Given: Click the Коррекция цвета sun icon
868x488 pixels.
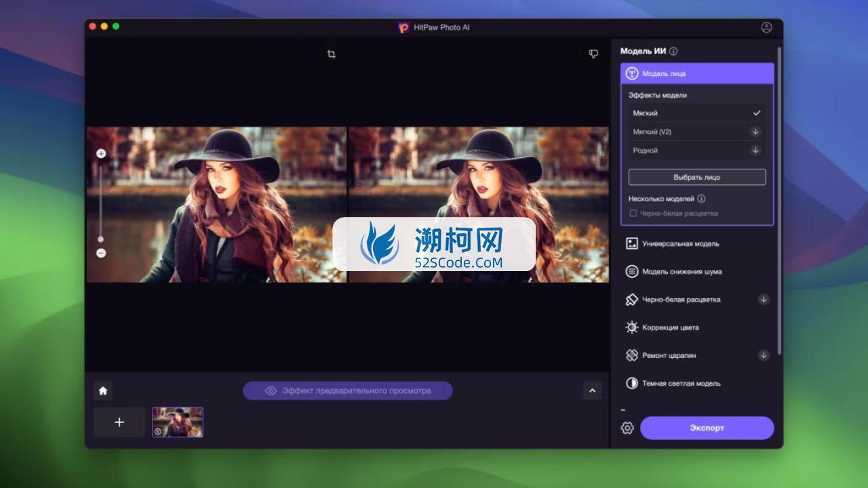Looking at the screenshot, I should coord(631,327).
